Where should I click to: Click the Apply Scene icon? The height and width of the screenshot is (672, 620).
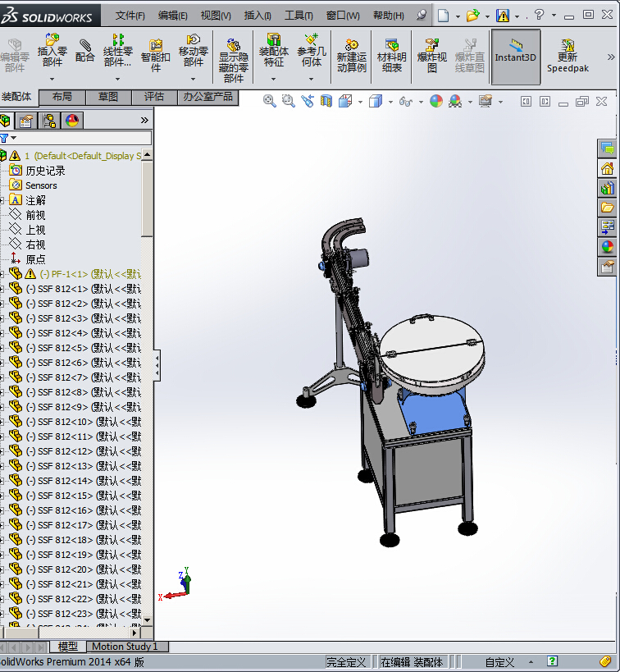[x=455, y=101]
